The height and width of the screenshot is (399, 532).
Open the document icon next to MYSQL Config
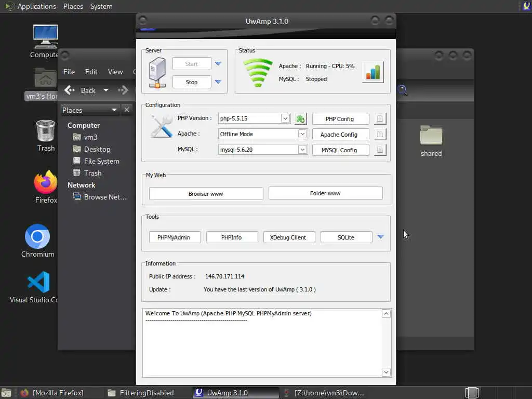pos(380,150)
